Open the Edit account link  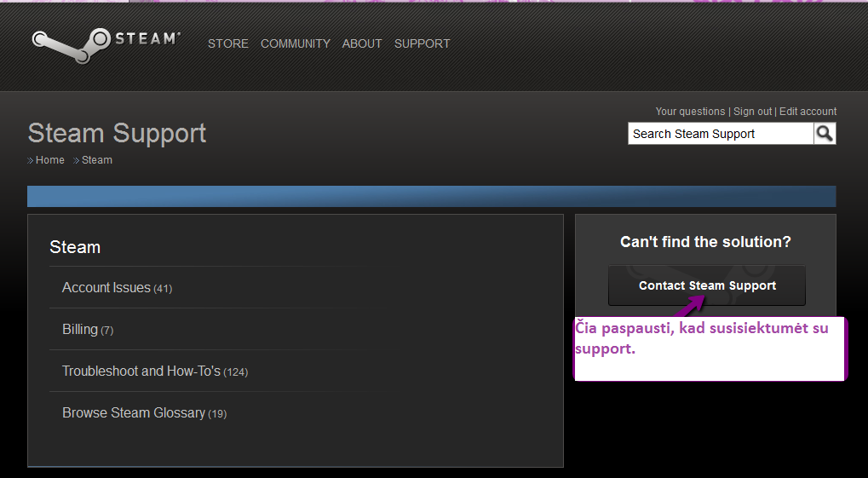[808, 112]
